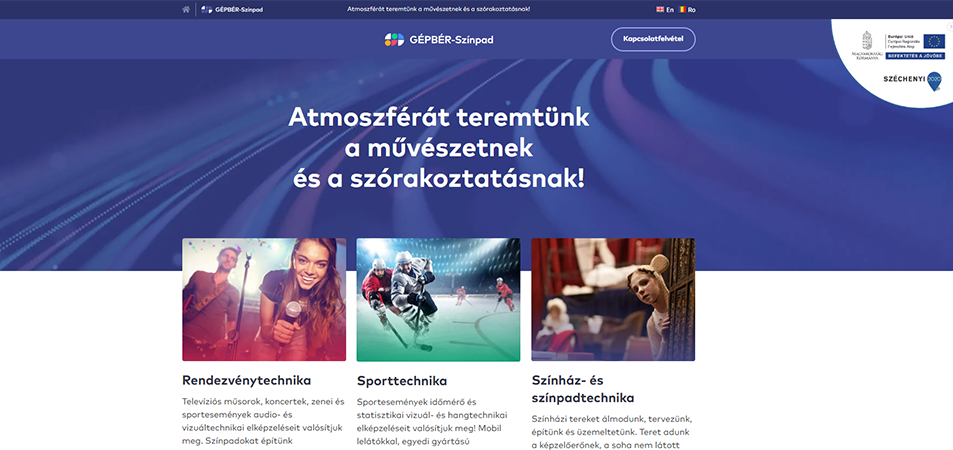
Task: Open the Kapcsolatfelvétel contact button
Action: (653, 40)
